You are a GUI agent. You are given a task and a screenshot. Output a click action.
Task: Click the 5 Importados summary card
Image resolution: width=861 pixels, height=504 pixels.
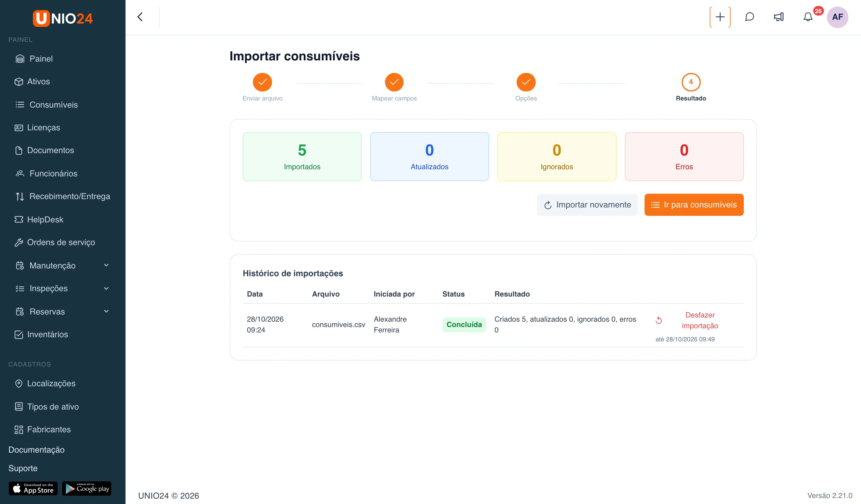pyautogui.click(x=302, y=157)
